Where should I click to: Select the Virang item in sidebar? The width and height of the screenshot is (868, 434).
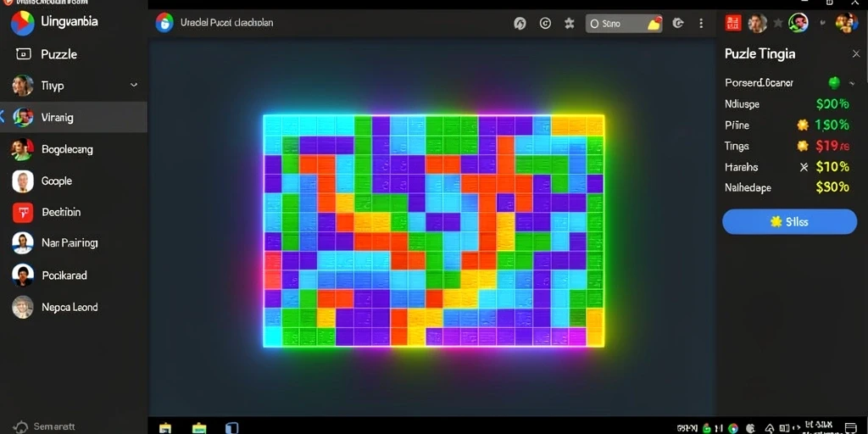tap(73, 117)
